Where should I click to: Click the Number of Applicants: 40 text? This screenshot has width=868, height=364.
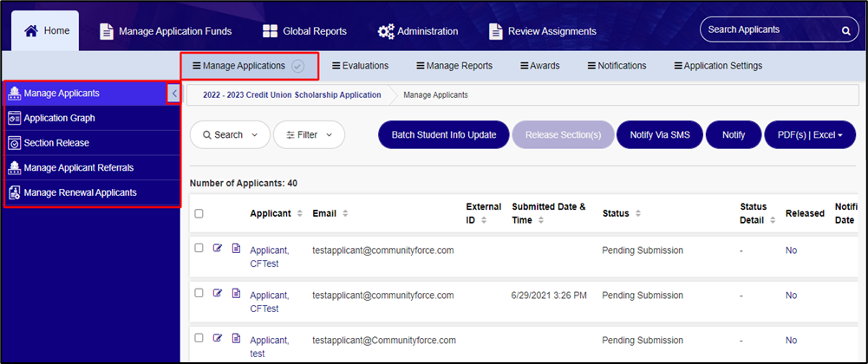click(244, 183)
